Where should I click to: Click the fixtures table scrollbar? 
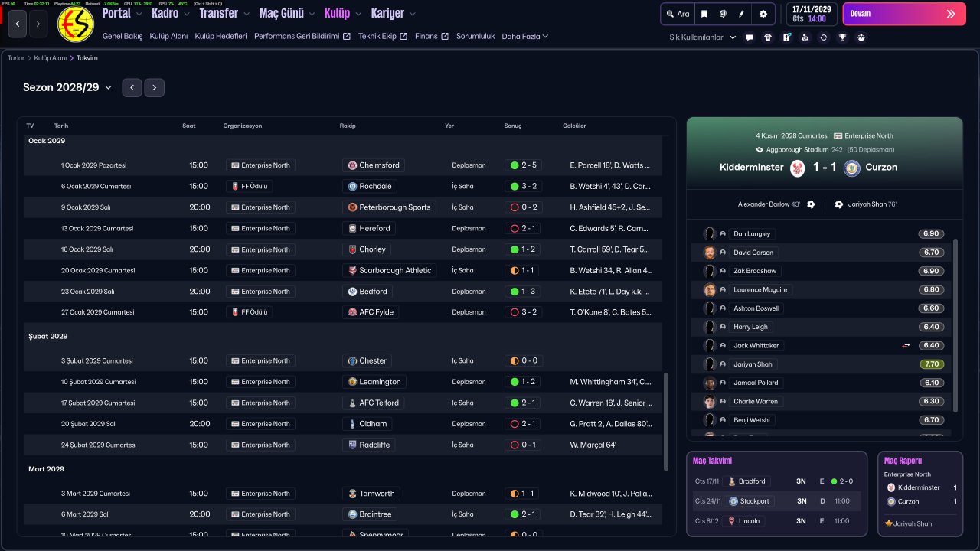point(665,421)
